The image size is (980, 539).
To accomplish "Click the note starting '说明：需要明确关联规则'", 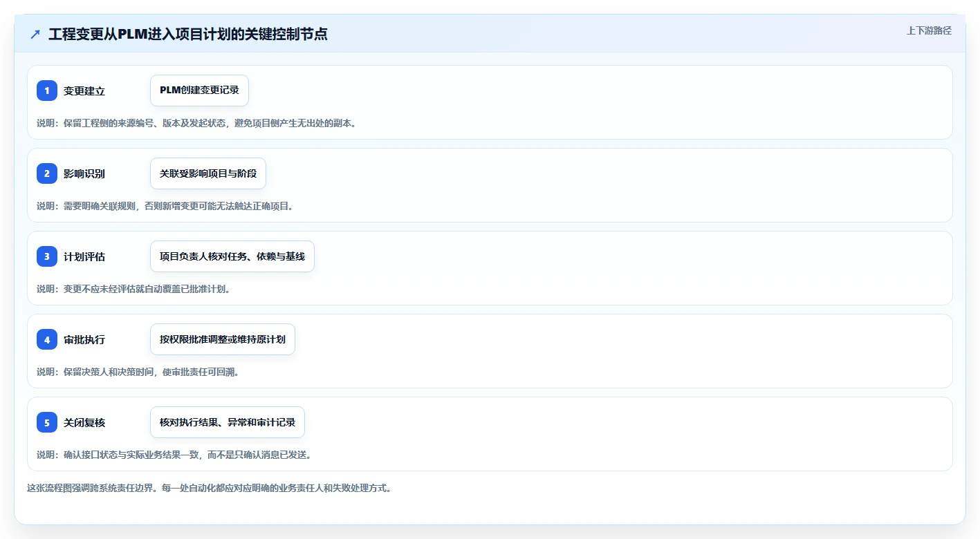I will click(x=165, y=206).
